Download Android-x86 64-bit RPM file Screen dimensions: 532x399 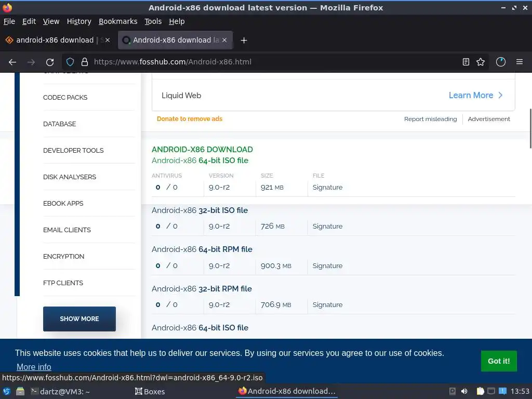coord(202,249)
